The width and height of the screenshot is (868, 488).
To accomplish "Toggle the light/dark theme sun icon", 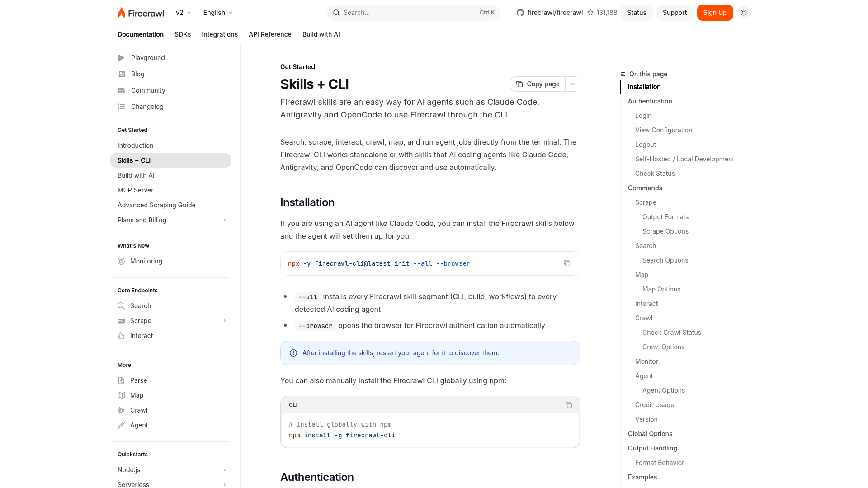I will click(x=744, y=13).
